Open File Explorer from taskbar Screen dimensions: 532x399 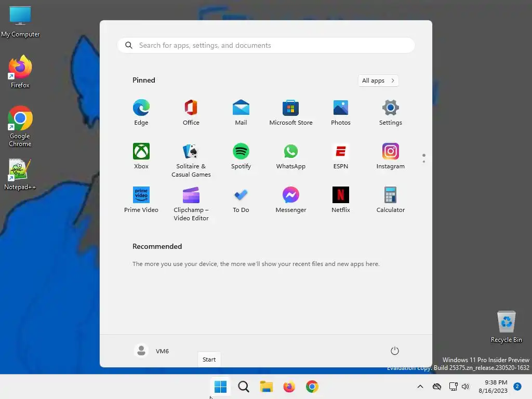(x=267, y=387)
